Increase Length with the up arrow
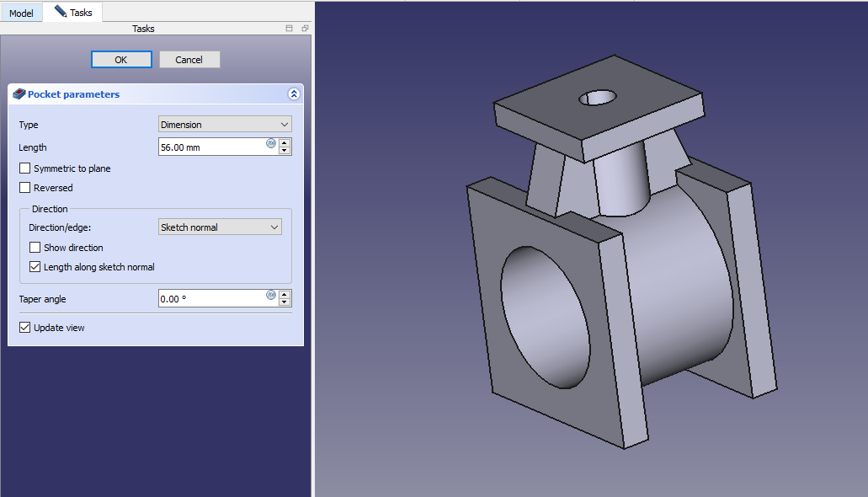This screenshot has height=497, width=868. click(x=285, y=143)
